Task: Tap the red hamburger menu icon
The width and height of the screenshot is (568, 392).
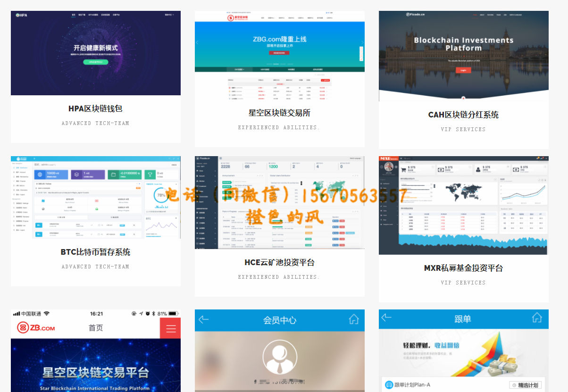Action: [x=170, y=328]
